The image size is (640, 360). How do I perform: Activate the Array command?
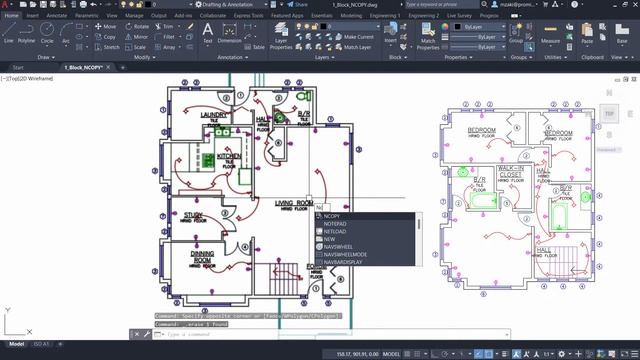pyautogui.click(x=165, y=47)
